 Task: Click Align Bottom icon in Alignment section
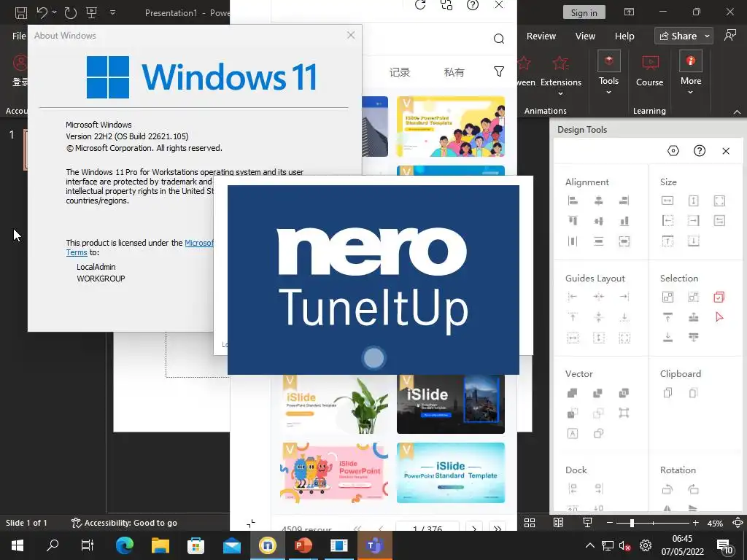(x=624, y=221)
